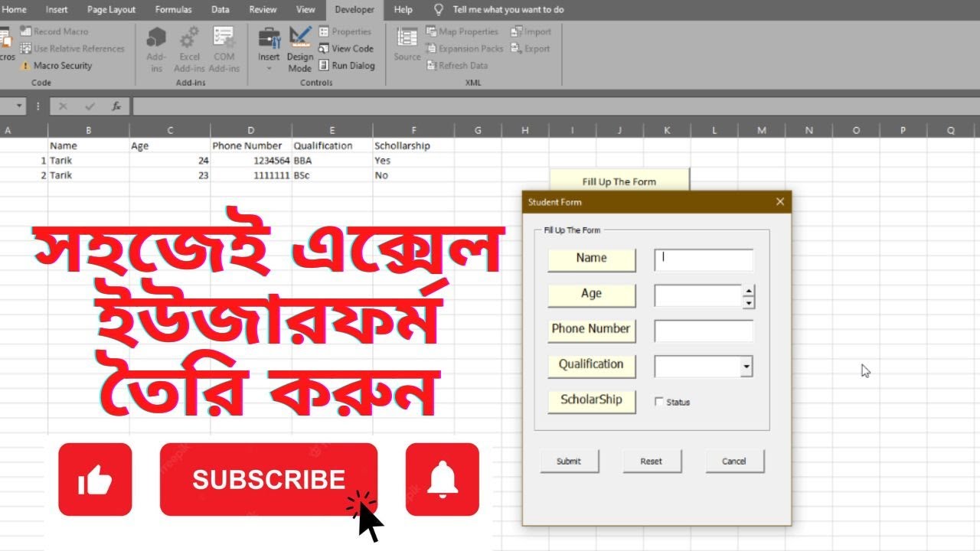
Task: Open the Home ribbon tab
Action: pos(15,10)
